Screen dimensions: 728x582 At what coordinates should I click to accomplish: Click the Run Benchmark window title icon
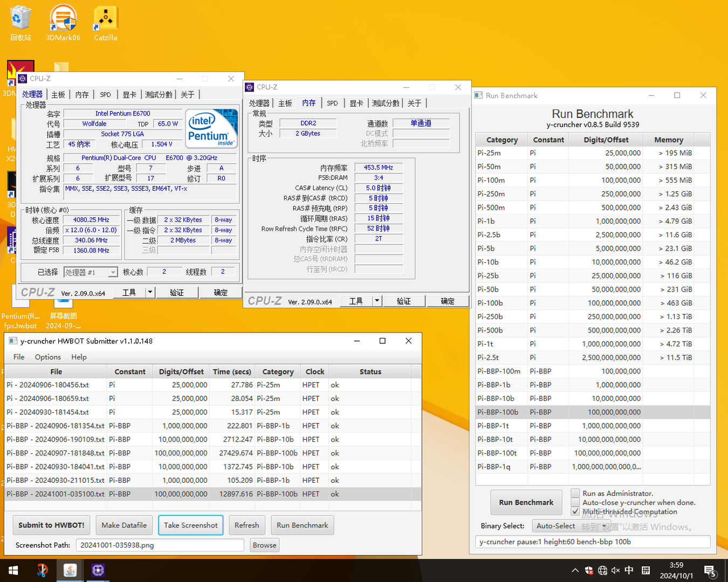click(478, 95)
